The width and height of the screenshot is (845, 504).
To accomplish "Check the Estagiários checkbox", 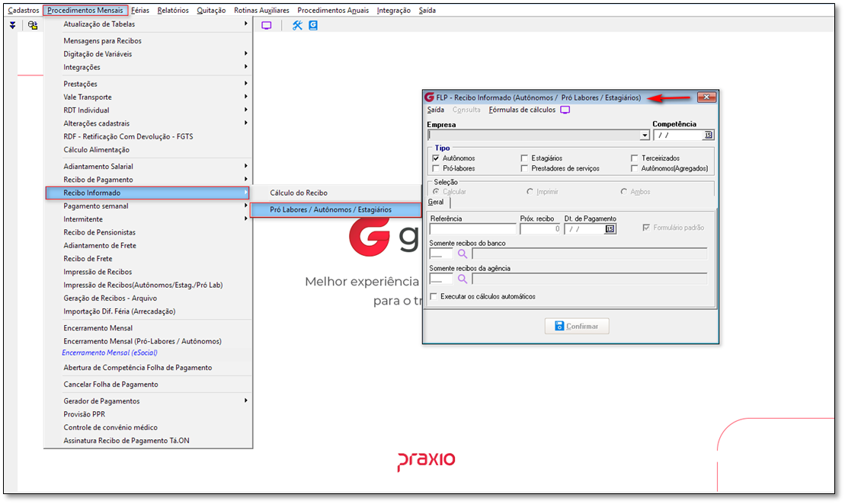I will click(x=523, y=158).
